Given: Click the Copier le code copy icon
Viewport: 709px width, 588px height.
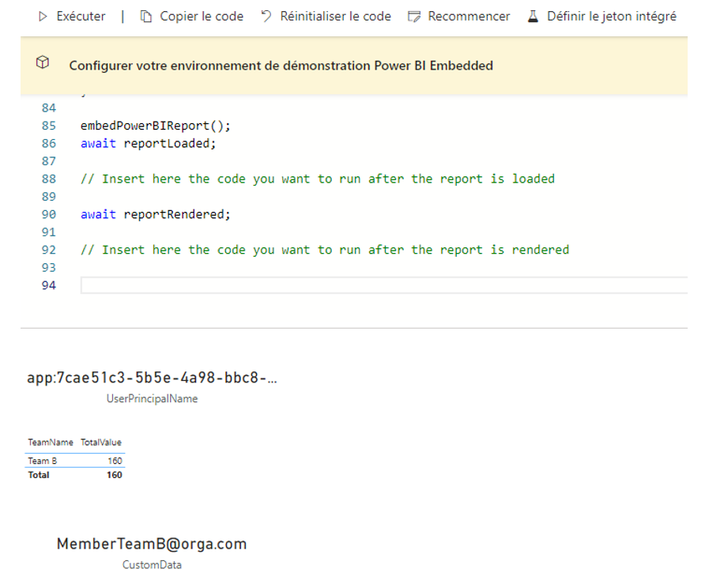Looking at the screenshot, I should [145, 17].
